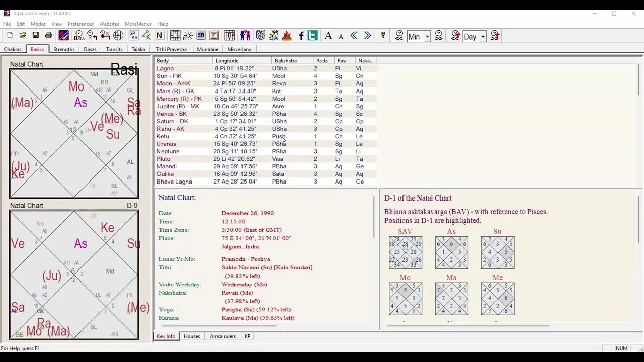Switch to the Tithi Pravesha tab
This screenshot has height=362, width=644.
[171, 49]
